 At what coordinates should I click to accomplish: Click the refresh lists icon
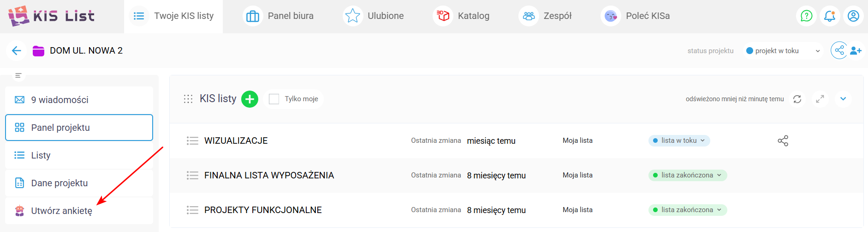[797, 99]
